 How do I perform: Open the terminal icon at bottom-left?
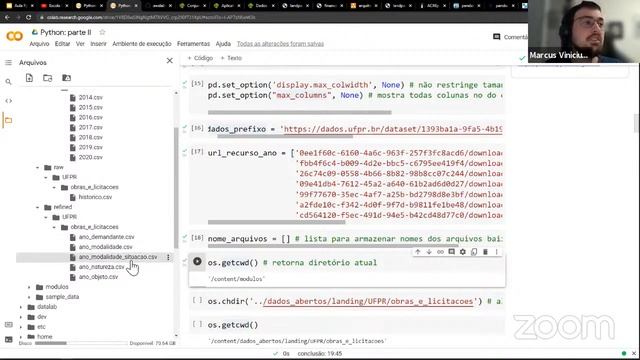pos(8,339)
